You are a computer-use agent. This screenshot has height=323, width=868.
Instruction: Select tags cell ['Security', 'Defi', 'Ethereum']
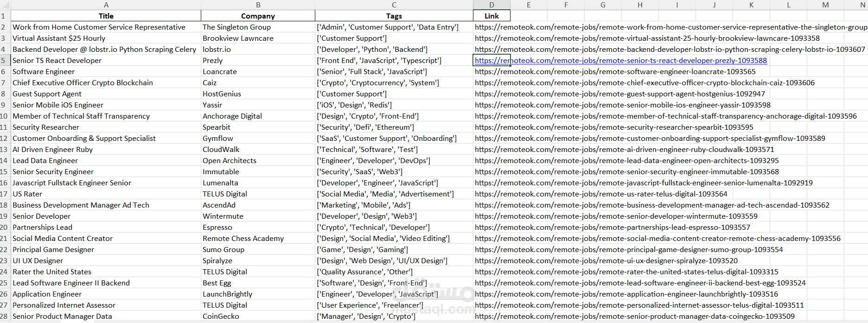tap(394, 127)
